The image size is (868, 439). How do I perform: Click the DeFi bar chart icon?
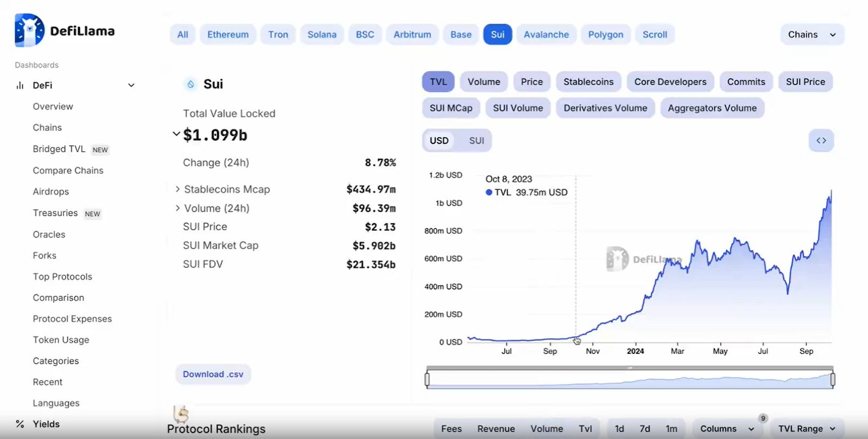tap(20, 85)
